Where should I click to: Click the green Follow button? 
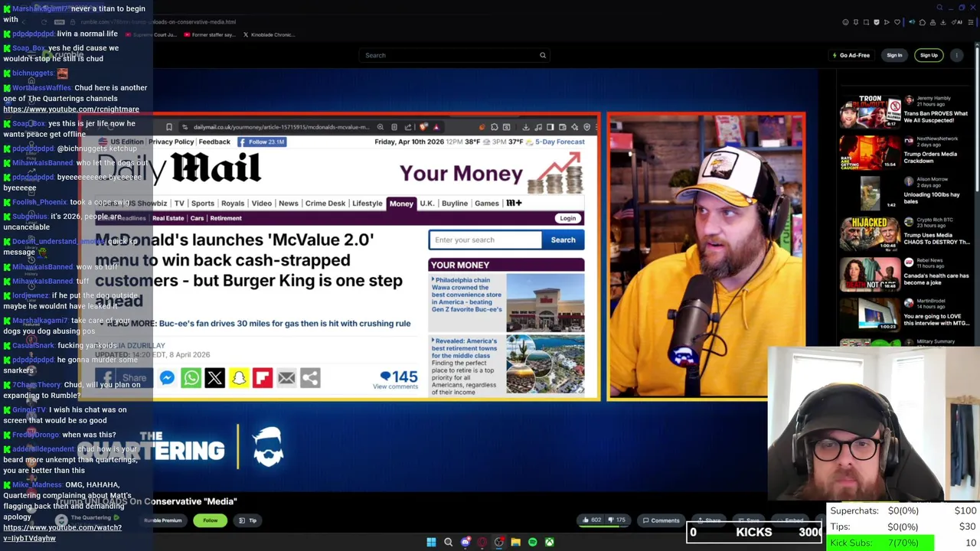tap(210, 520)
